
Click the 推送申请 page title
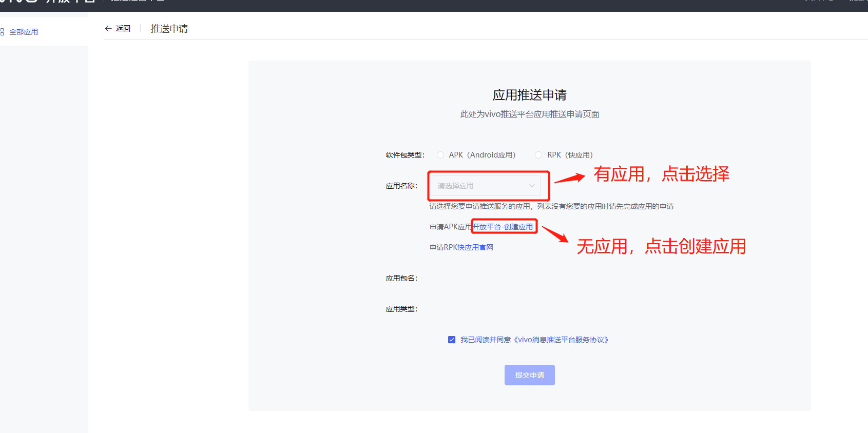pos(169,29)
